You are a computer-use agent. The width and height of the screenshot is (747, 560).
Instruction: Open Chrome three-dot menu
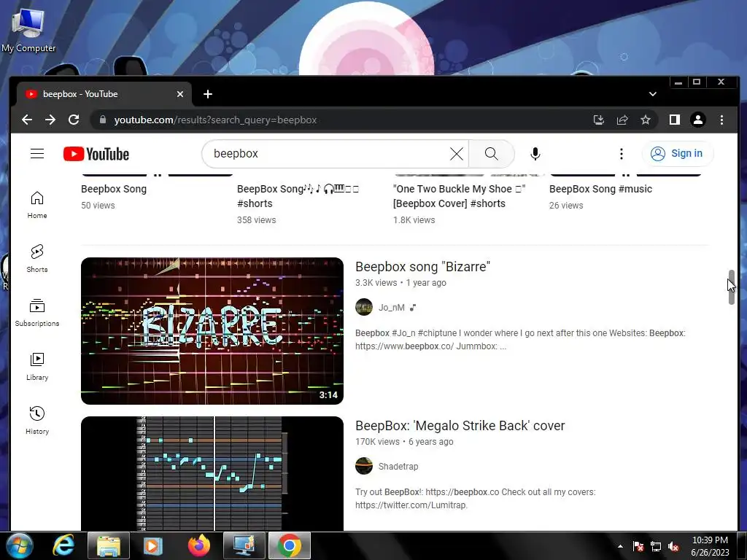point(721,120)
